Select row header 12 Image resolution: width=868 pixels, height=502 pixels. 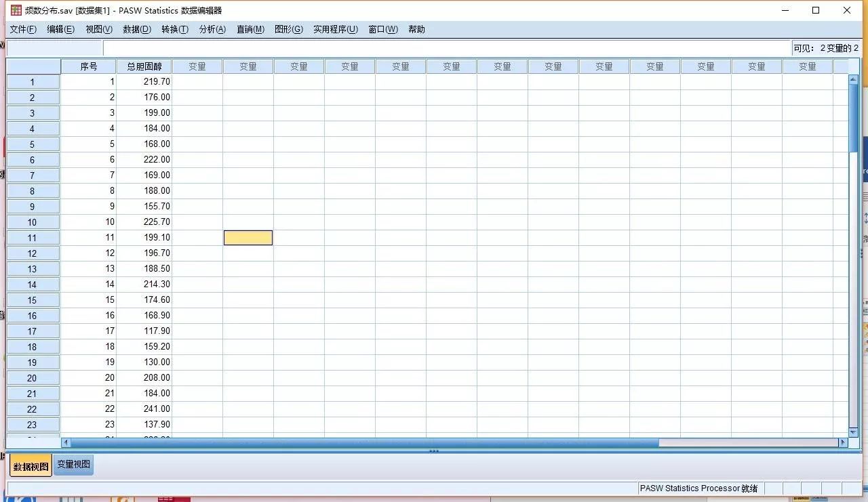pyautogui.click(x=33, y=253)
